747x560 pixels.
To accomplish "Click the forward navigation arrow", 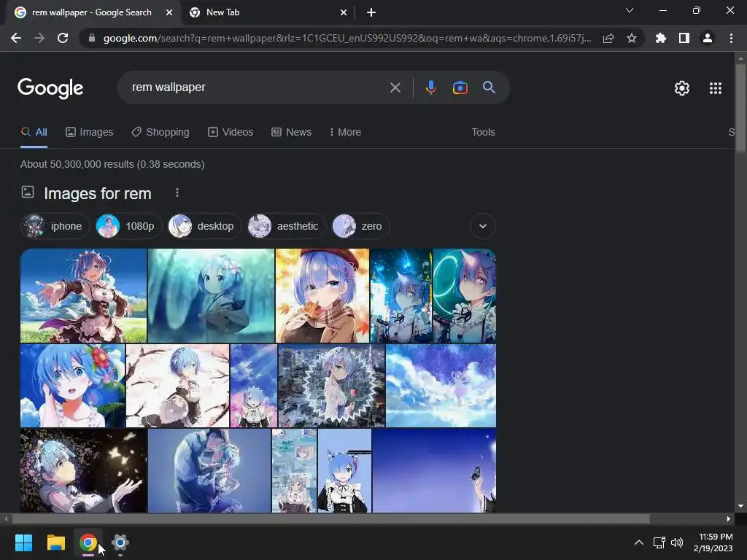I will pyautogui.click(x=39, y=38).
